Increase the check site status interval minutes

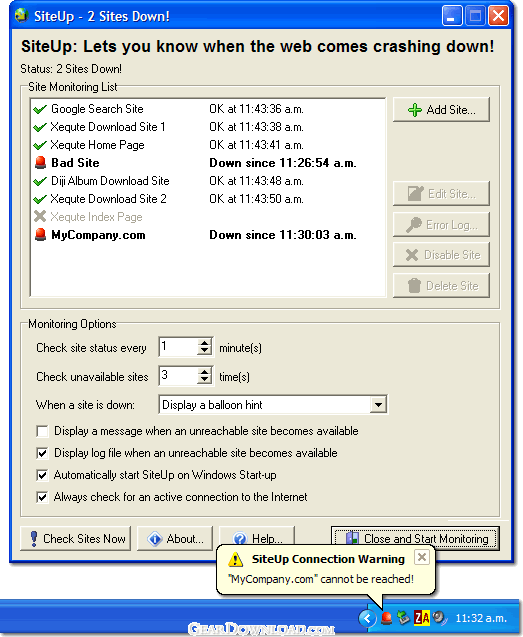click(204, 343)
